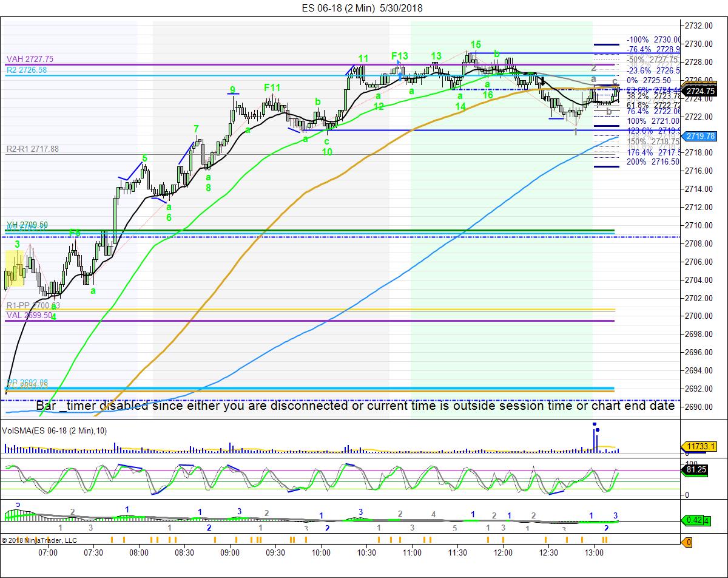Click the R2-R1 2717.88 midpoint label

(33, 149)
